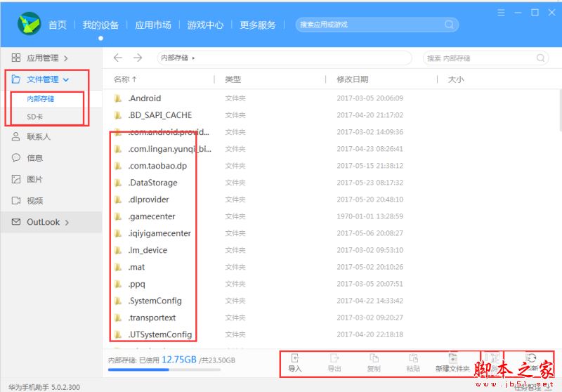Screen dimensions: 562x392
Task: Sort by 大小 column header
Action: [456, 79]
